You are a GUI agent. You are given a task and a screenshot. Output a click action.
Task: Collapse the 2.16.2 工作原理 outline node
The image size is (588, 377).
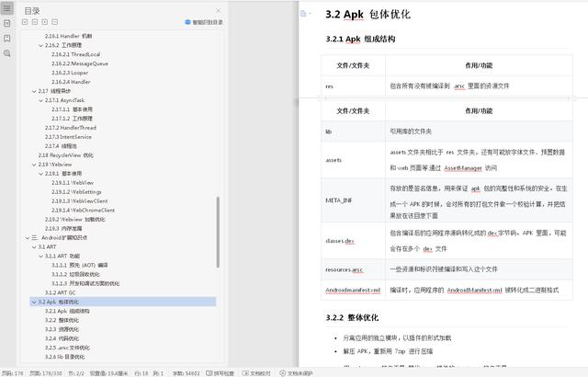[x=41, y=44]
